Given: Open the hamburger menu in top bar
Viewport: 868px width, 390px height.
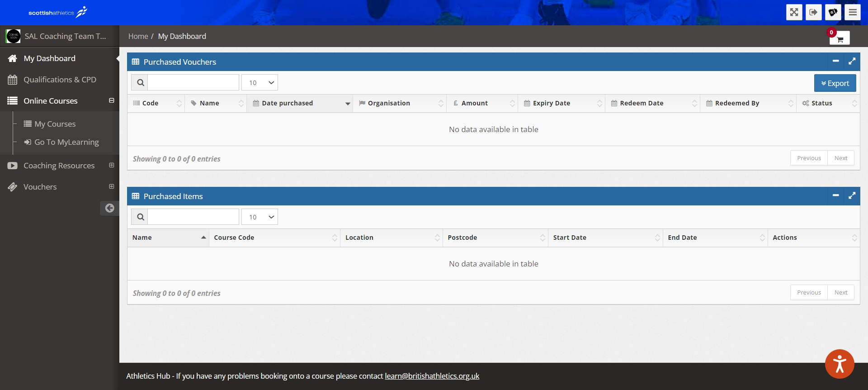Looking at the screenshot, I should point(853,12).
